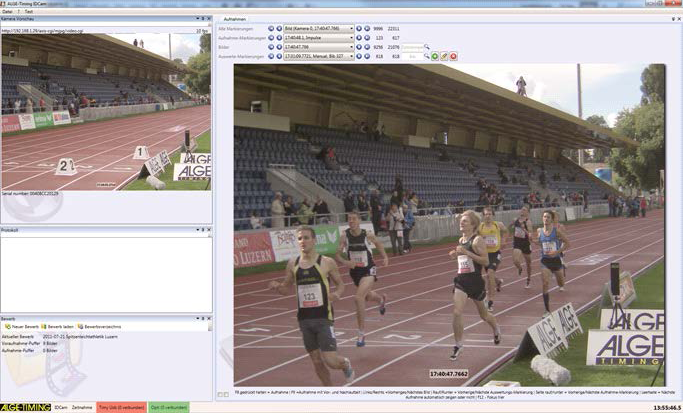Click Bewerbsverzeichnis button label
The image size is (683, 413).
(x=103, y=327)
